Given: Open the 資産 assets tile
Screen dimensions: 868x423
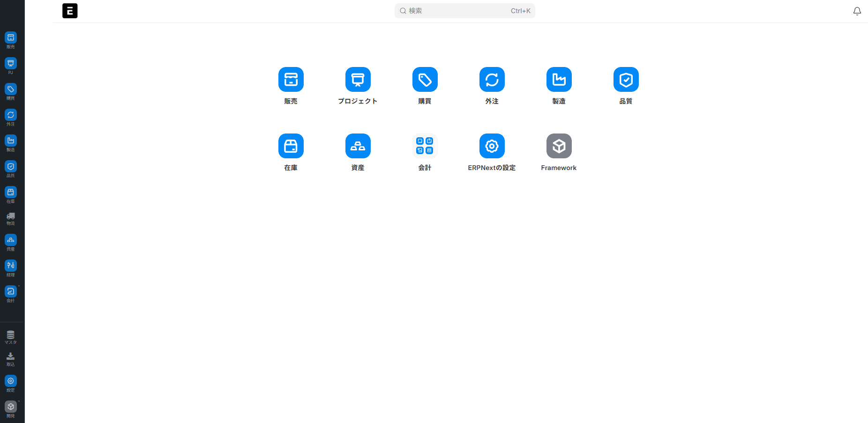Looking at the screenshot, I should 358,146.
